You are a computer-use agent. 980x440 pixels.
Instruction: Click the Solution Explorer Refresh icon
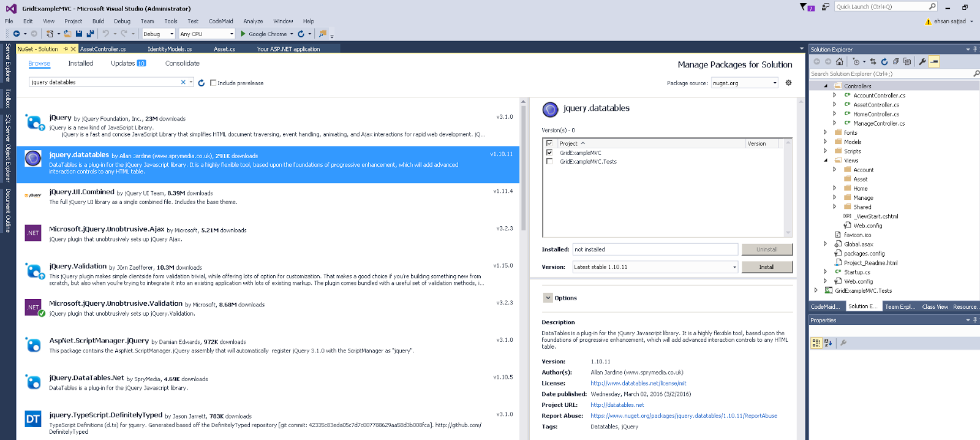click(x=884, y=61)
